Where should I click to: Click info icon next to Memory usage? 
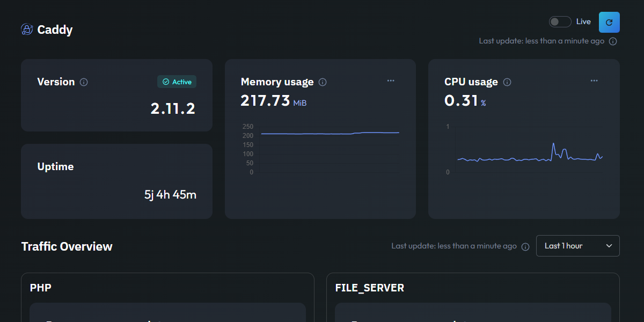(323, 82)
